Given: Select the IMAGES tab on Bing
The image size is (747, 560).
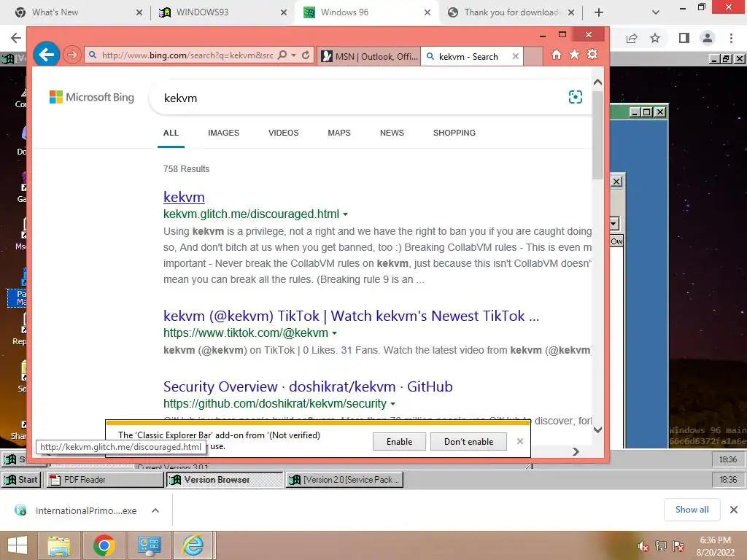Looking at the screenshot, I should click(223, 133).
